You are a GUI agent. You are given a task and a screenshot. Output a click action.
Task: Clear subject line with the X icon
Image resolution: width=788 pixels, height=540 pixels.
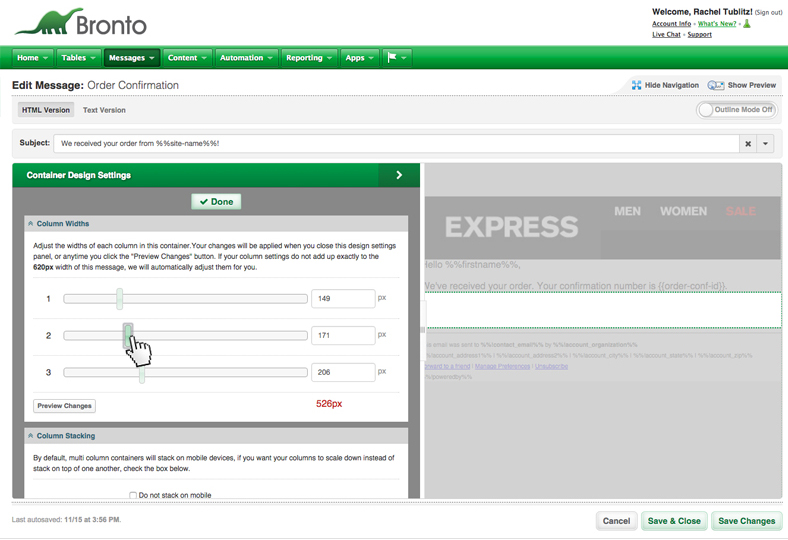click(747, 144)
